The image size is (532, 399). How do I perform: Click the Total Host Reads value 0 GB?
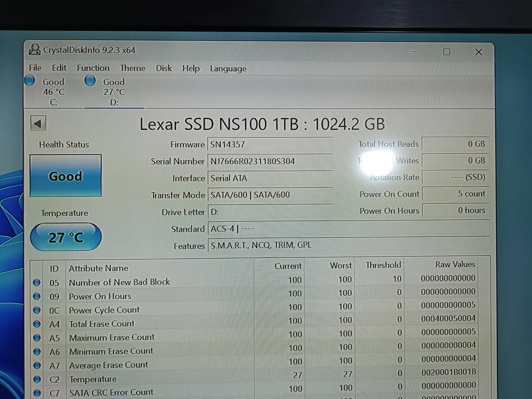click(x=455, y=144)
